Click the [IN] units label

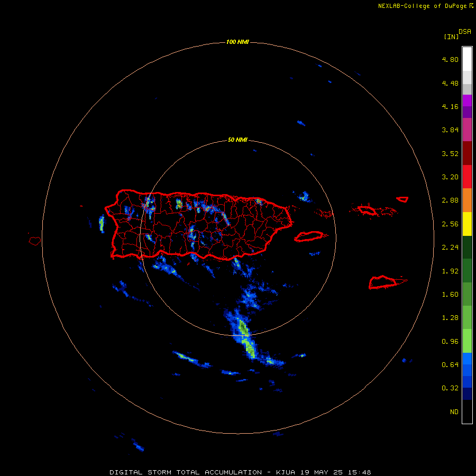point(451,36)
